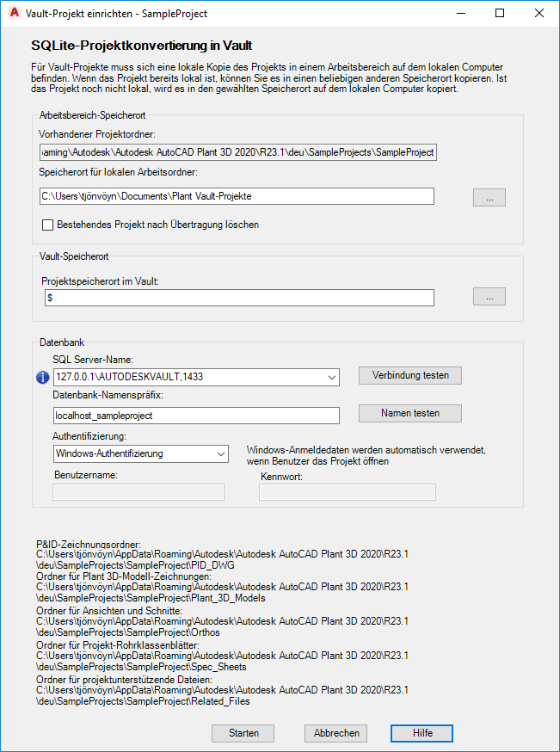Click the AutoCAD logo icon in title bar
This screenshot has width=560, height=752.
pyautogui.click(x=15, y=14)
